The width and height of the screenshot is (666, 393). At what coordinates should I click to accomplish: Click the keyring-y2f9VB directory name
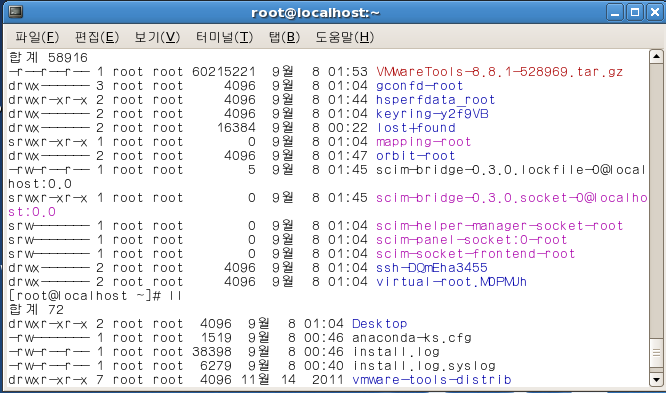pos(432,114)
